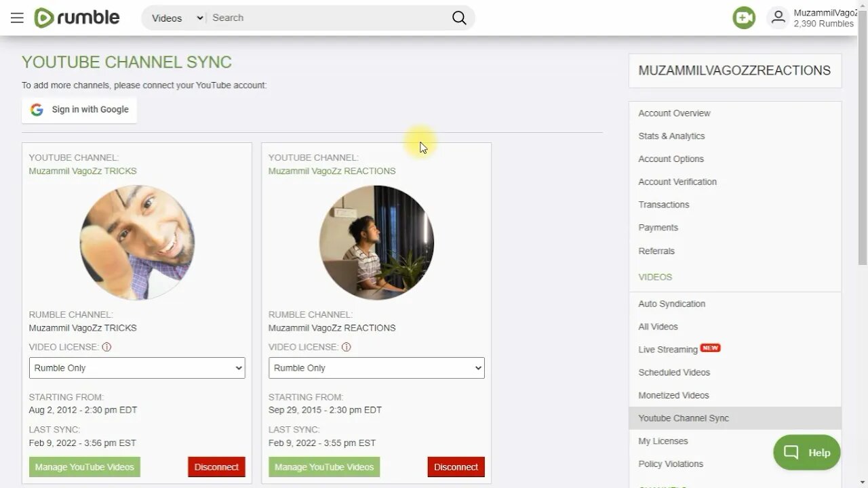View All Videos in sidebar
The image size is (868, 488).
point(658,327)
